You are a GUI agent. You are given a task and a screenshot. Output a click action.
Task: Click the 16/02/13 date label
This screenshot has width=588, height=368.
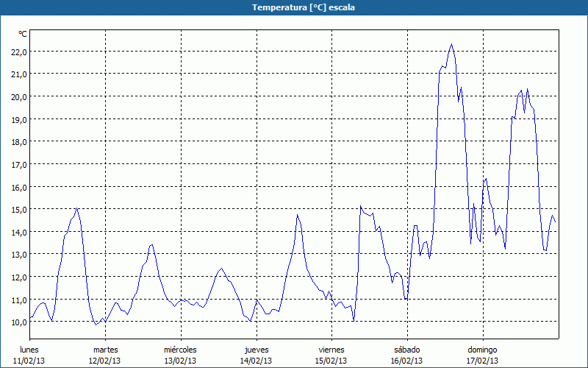[406, 361]
